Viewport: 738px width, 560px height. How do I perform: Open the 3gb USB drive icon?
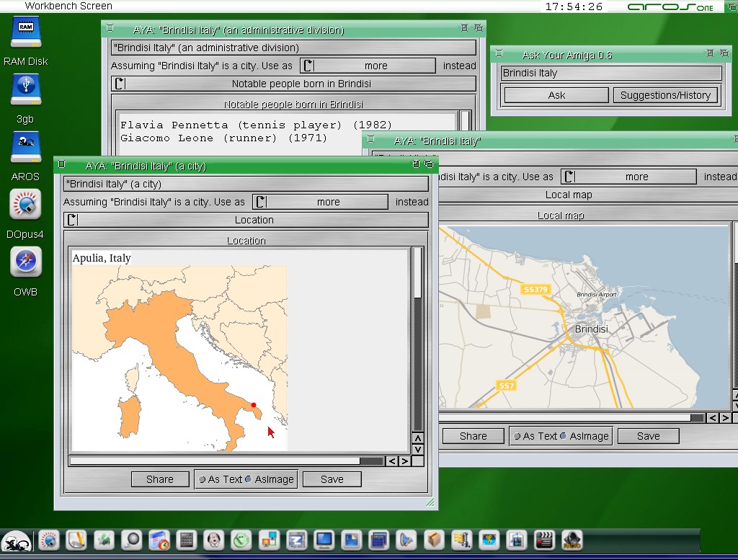[25, 89]
